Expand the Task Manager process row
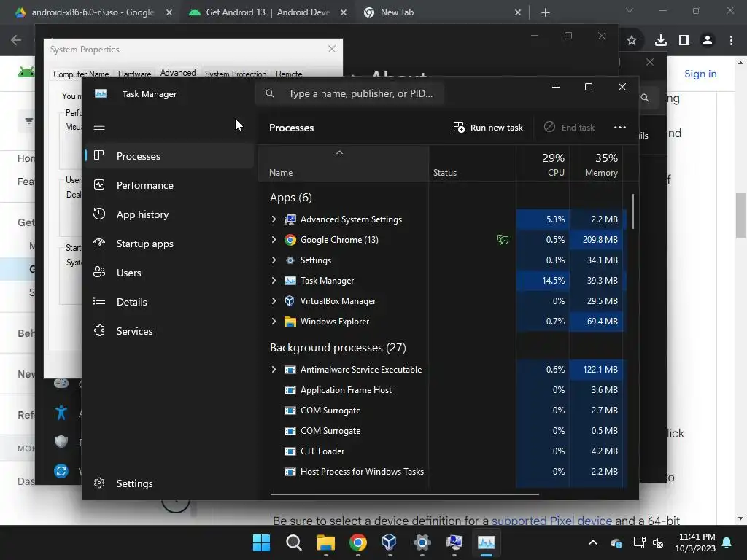Image resolution: width=747 pixels, height=560 pixels. point(274,281)
